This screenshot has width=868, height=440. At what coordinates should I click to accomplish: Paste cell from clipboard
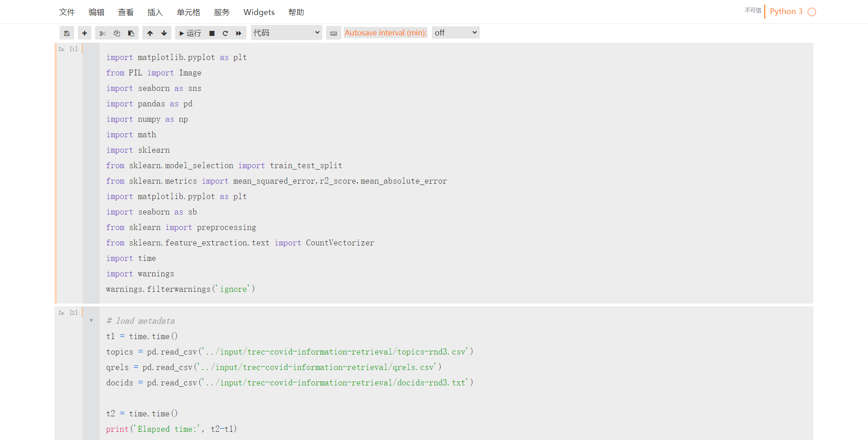(x=131, y=33)
